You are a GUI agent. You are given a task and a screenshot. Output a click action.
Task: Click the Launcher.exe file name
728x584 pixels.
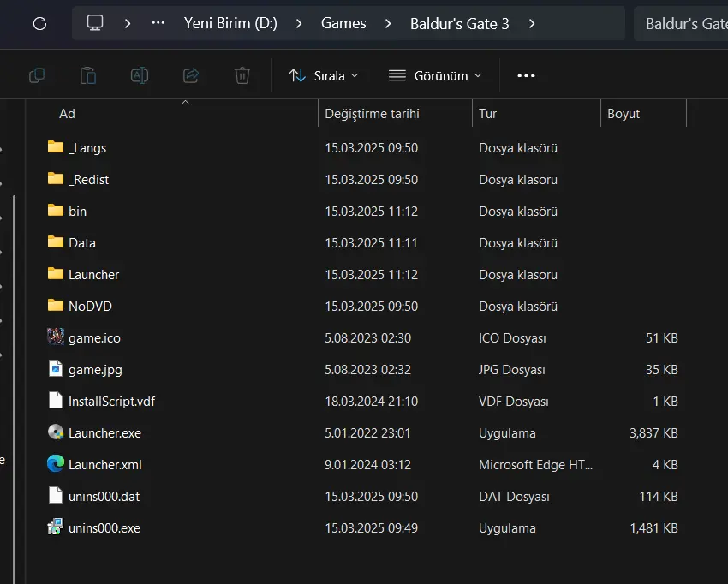pos(105,433)
